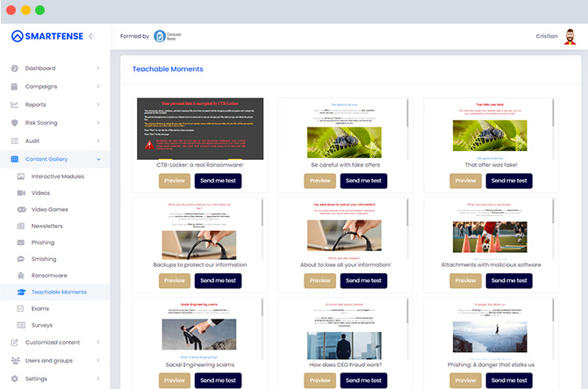The width and height of the screenshot is (588, 389).
Task: Click the Campaigns calendar icon
Action: (x=15, y=86)
